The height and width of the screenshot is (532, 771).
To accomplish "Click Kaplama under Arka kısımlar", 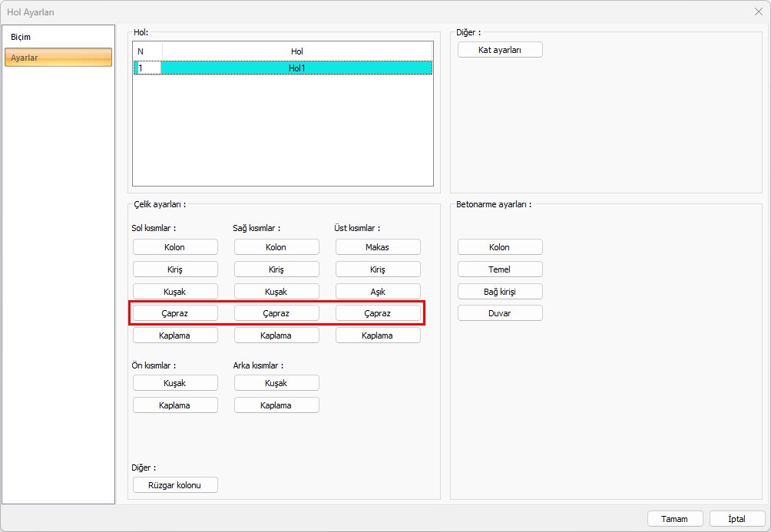I will click(276, 405).
